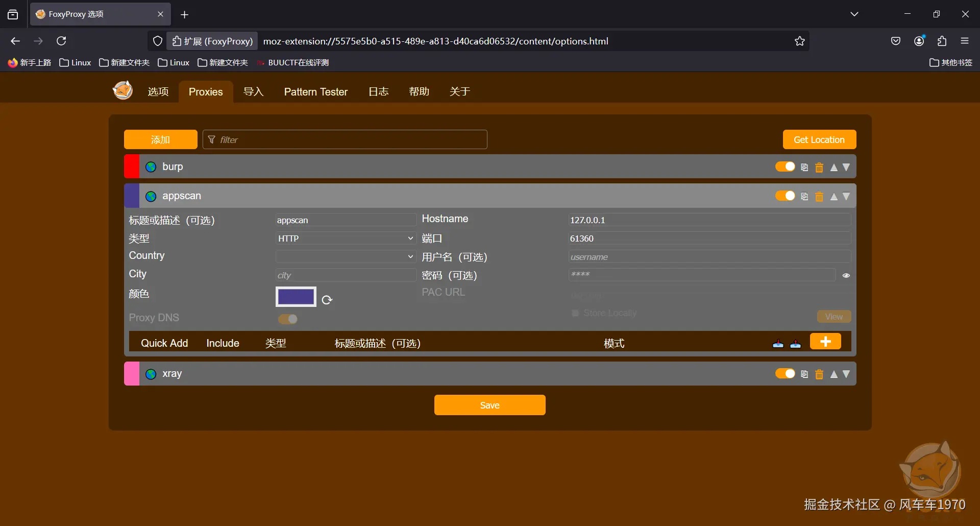Open the Country dropdown

[x=346, y=257]
